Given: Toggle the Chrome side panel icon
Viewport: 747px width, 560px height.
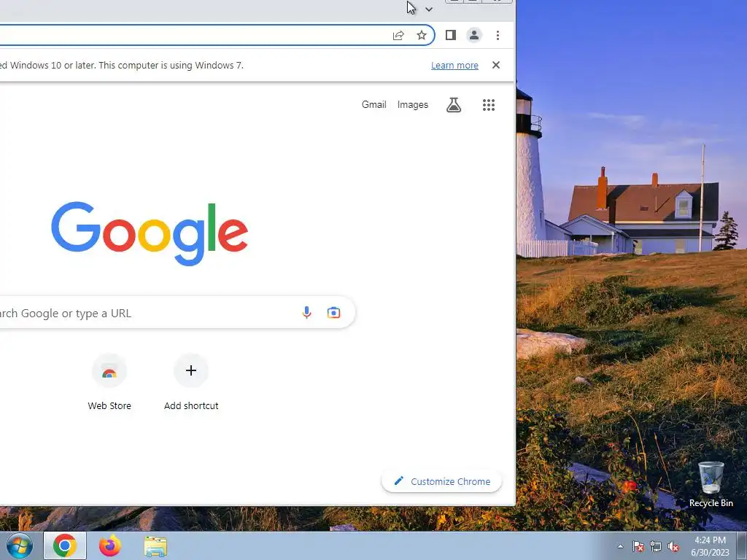Looking at the screenshot, I should [450, 35].
